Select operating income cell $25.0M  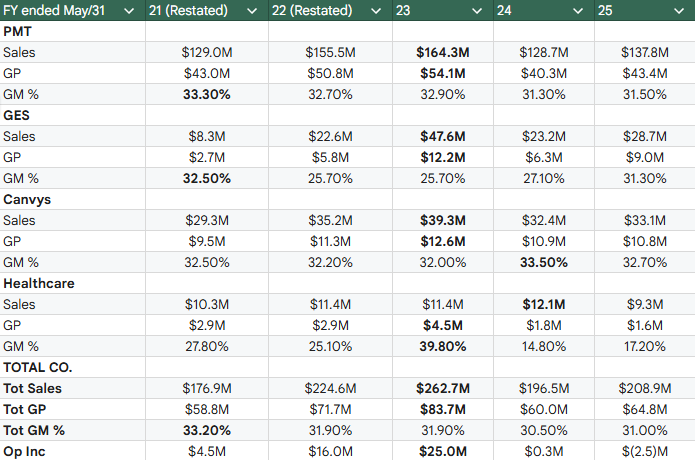(x=443, y=451)
